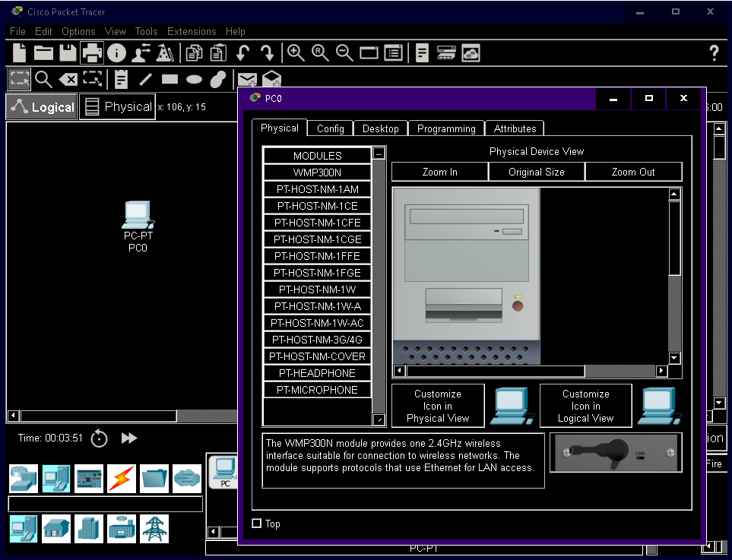Select the Inspect magnifier tool
Screen dimensions: 732x560
(43, 79)
